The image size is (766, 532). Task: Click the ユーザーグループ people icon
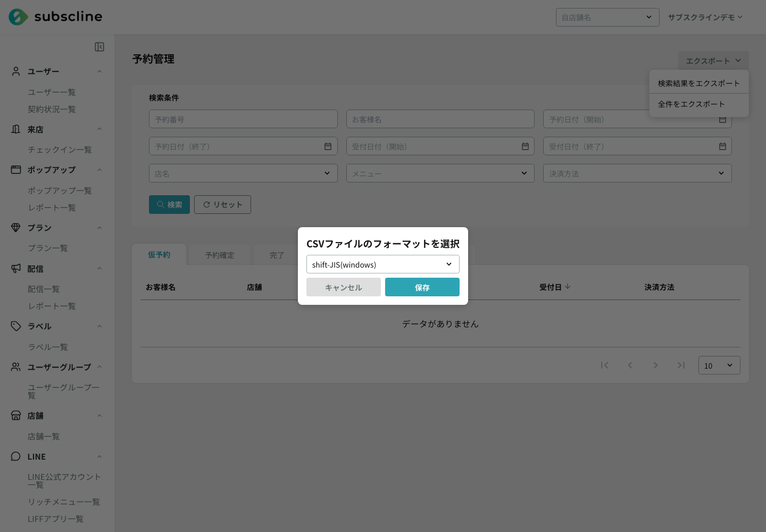pyautogui.click(x=16, y=367)
